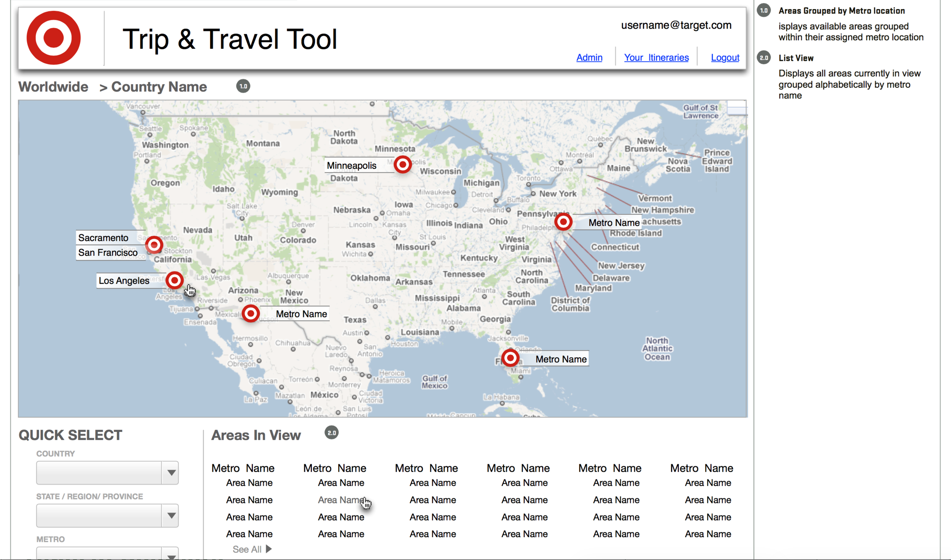Click last Area Name in third column

[x=433, y=534]
